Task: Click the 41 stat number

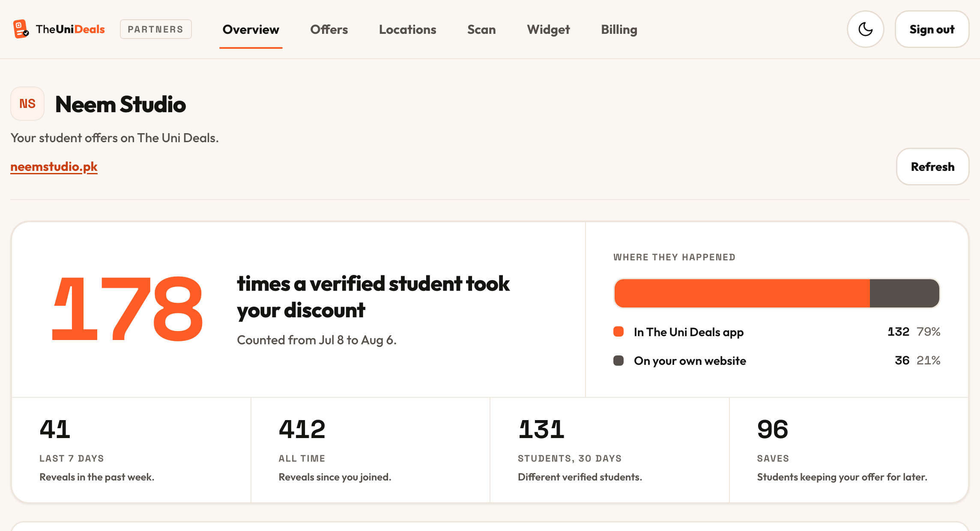Action: coord(55,430)
